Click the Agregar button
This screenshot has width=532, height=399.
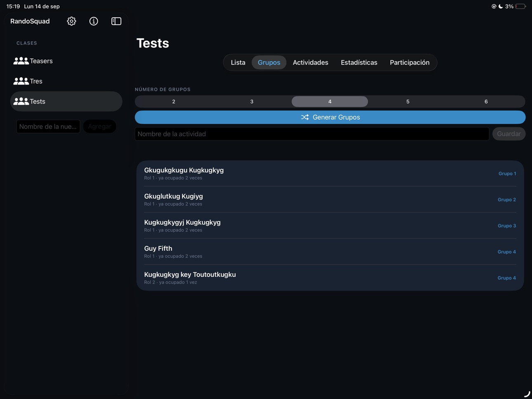point(99,126)
